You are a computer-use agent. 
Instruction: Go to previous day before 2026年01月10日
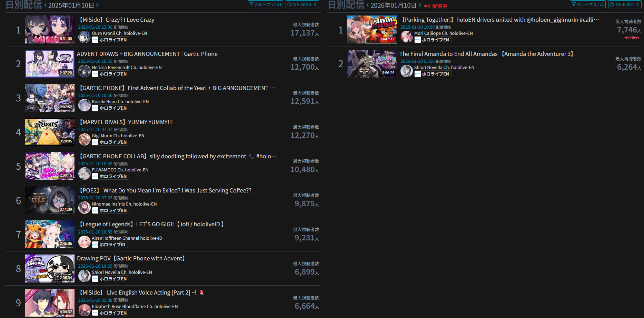(368, 5)
